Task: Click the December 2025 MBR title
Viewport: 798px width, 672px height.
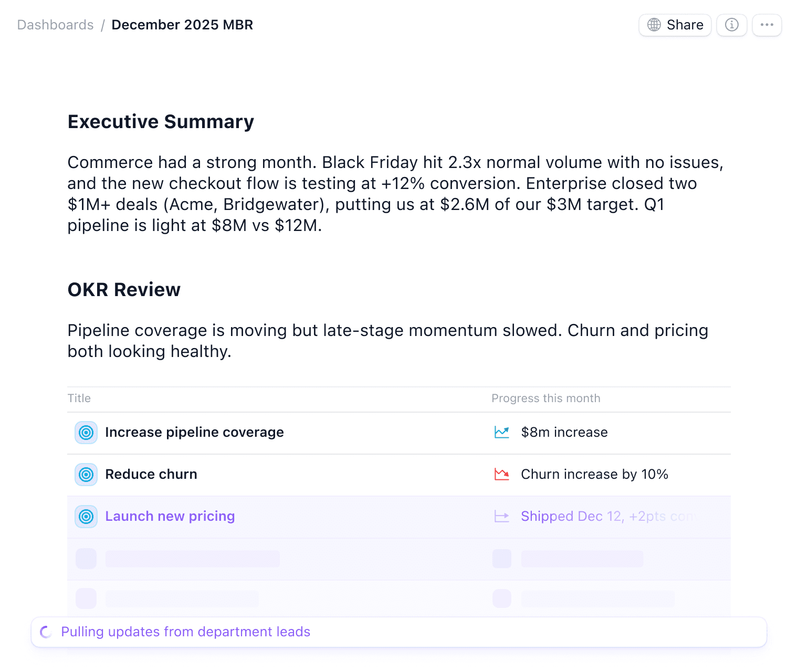Action: click(x=182, y=25)
